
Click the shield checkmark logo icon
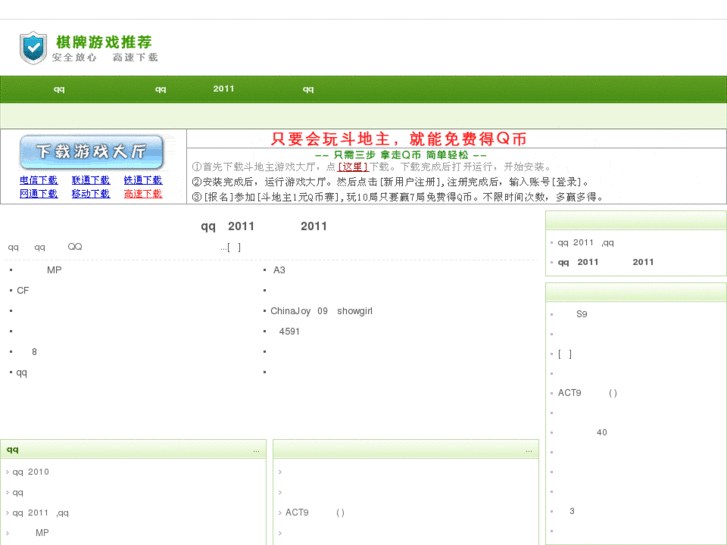pos(33,48)
